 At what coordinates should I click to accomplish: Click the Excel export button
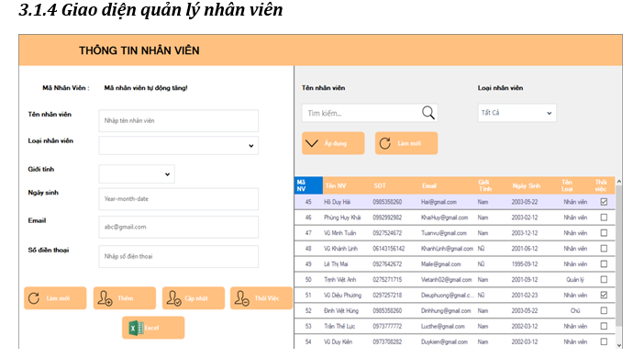pyautogui.click(x=153, y=328)
